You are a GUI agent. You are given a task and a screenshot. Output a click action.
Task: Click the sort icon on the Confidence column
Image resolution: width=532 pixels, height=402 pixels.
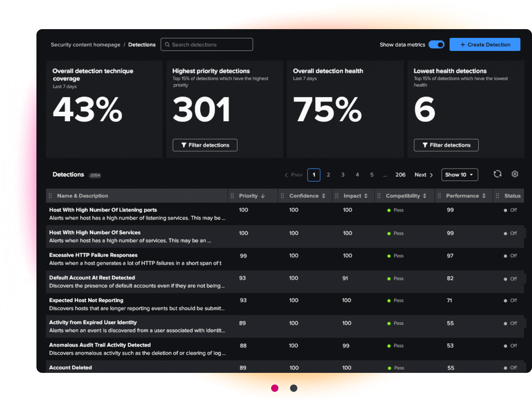pyautogui.click(x=324, y=196)
